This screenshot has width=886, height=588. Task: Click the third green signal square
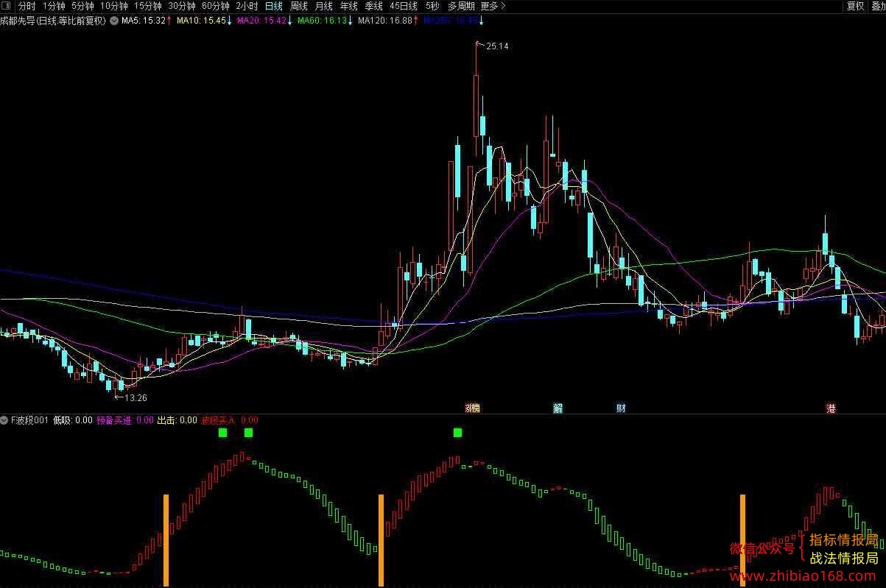(457, 433)
